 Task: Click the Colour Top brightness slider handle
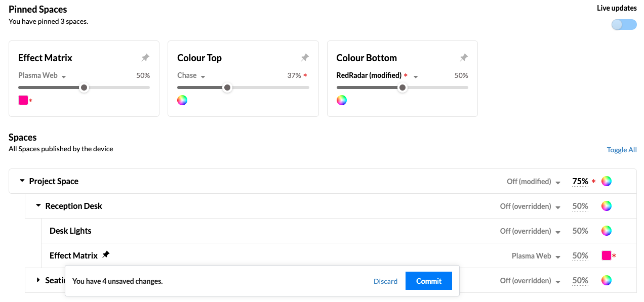coord(227,88)
